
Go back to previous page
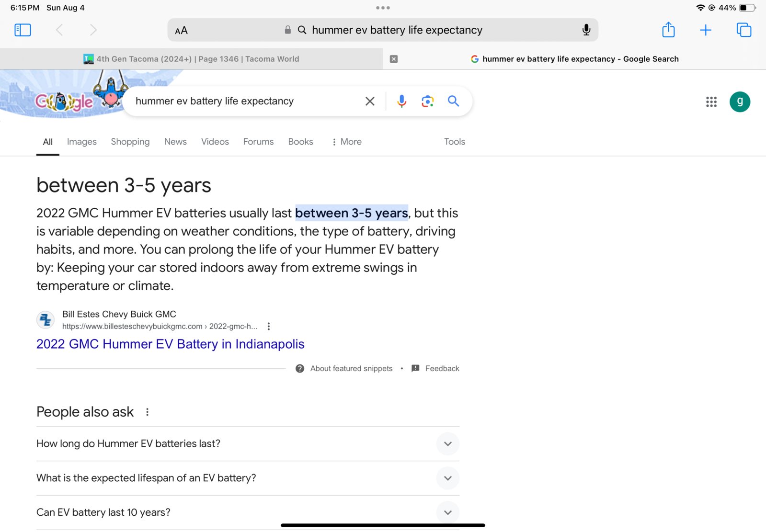coord(59,30)
